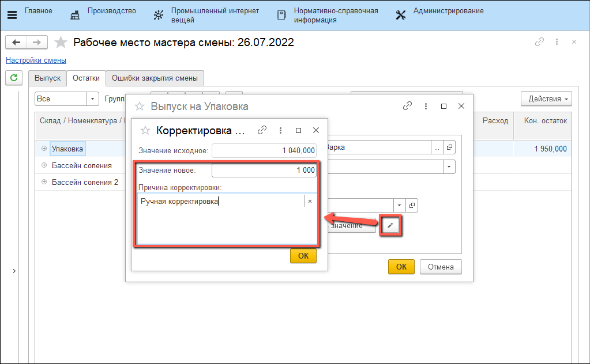Viewport: 590px width, 364px height.
Task: Click the pencil edit icon button
Action: (390, 225)
